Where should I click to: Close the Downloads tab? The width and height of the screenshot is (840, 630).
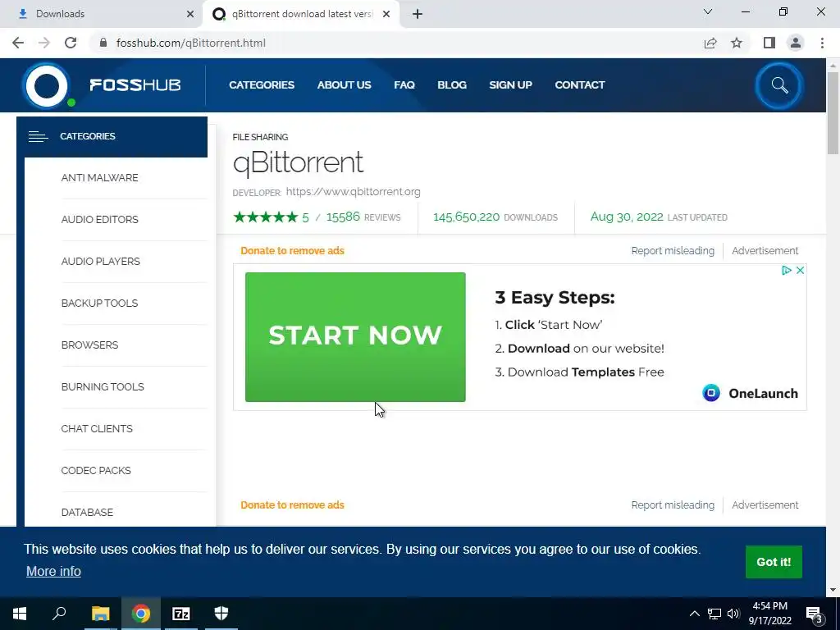click(x=190, y=14)
